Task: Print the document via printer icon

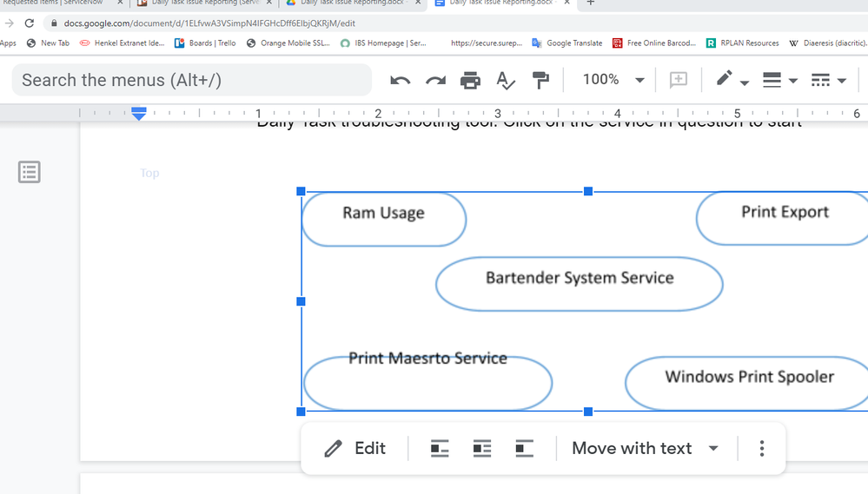Action: pyautogui.click(x=471, y=80)
